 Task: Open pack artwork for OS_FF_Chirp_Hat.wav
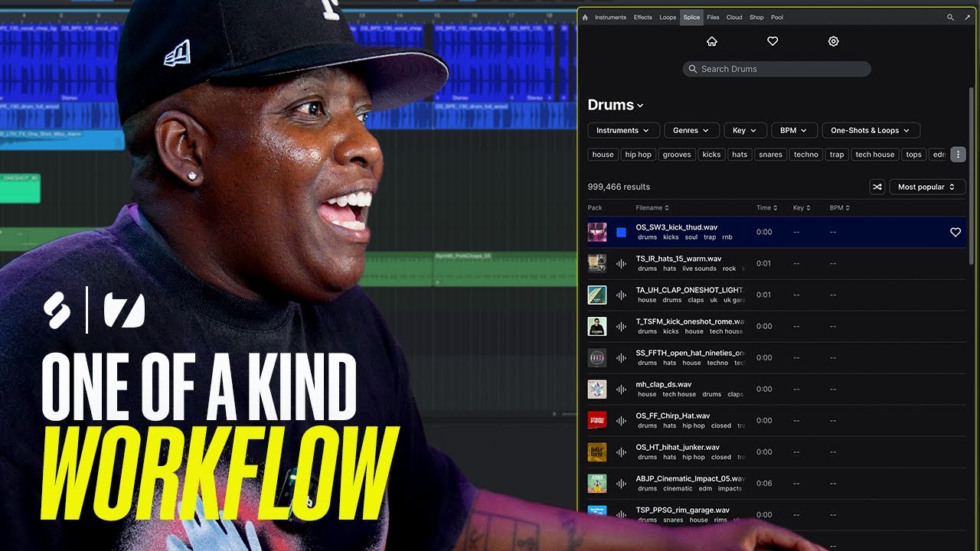597,420
